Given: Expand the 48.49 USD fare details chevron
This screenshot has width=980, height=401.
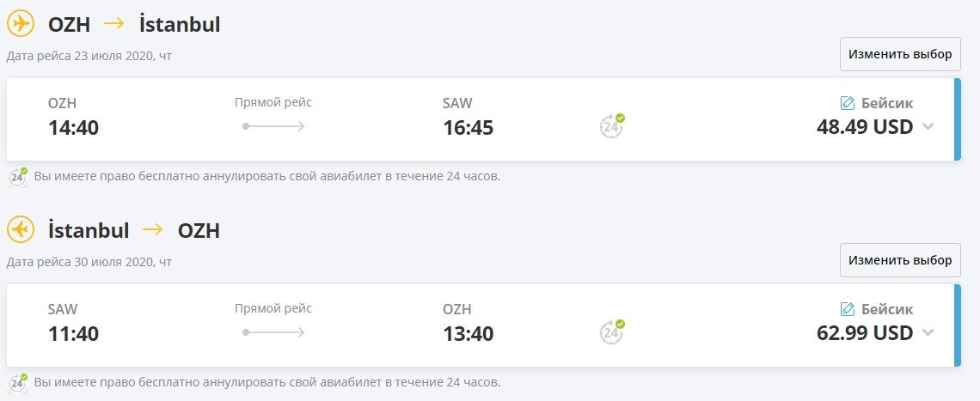Looking at the screenshot, I should click(x=928, y=127).
